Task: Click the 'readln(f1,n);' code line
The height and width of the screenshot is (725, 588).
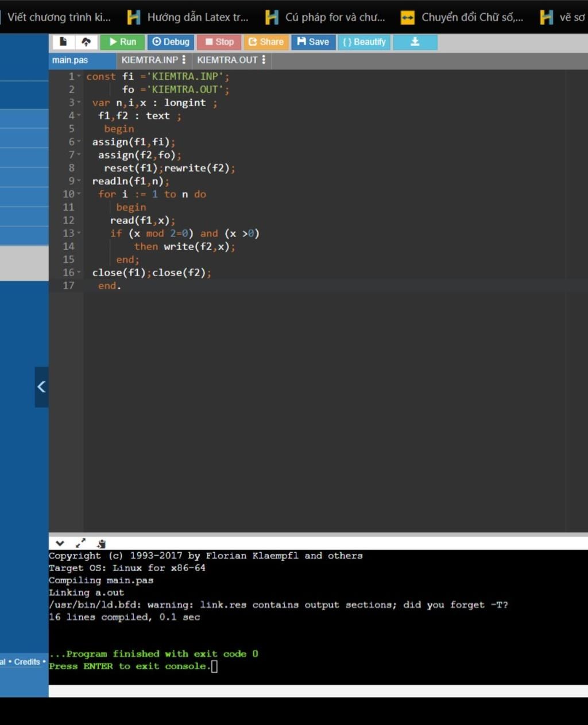Action: coord(131,181)
